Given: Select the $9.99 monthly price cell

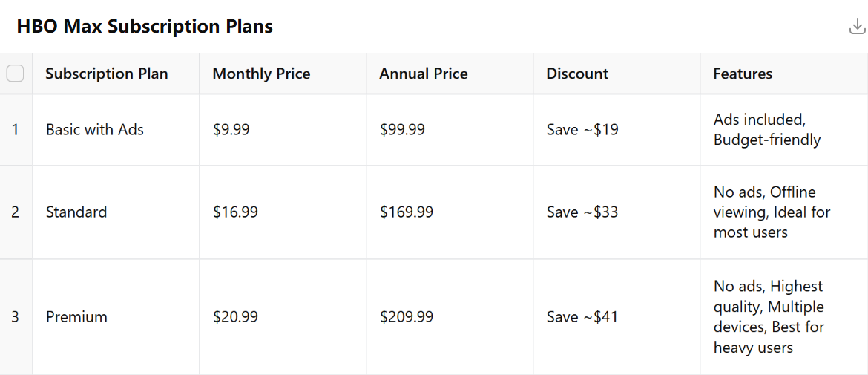Looking at the screenshot, I should coord(231,130).
